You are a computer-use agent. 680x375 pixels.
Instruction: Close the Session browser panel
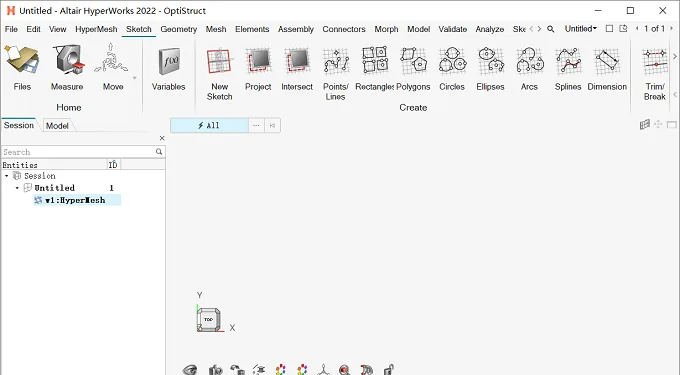[162, 138]
